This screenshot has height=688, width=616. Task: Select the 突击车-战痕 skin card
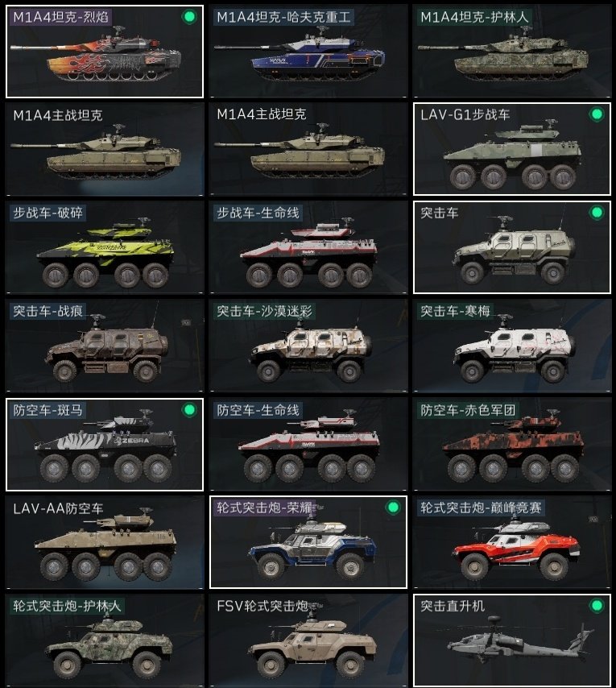tap(105, 346)
